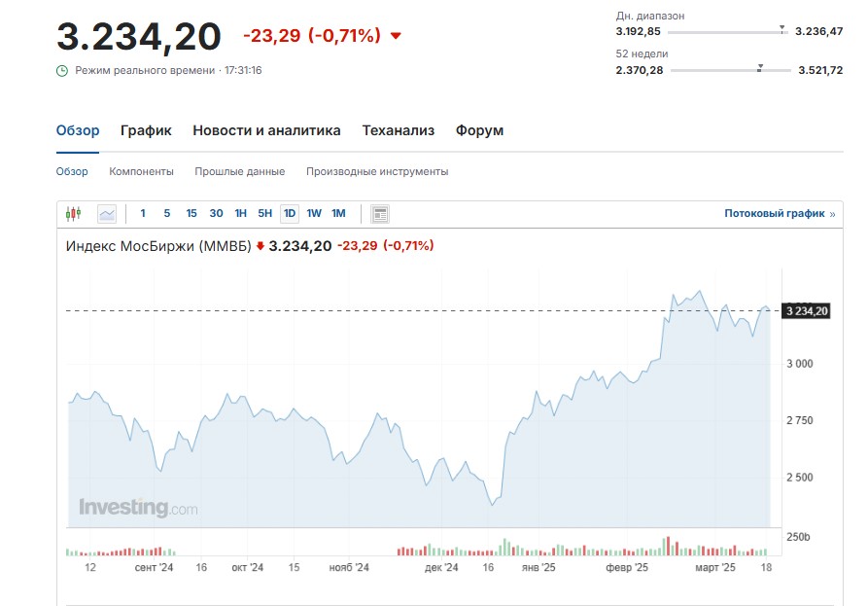Select the 1D interval

tap(290, 213)
